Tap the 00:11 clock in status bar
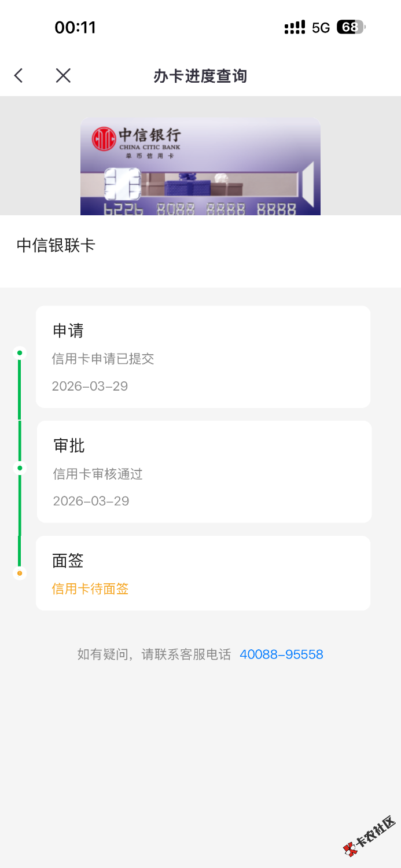 tap(75, 27)
